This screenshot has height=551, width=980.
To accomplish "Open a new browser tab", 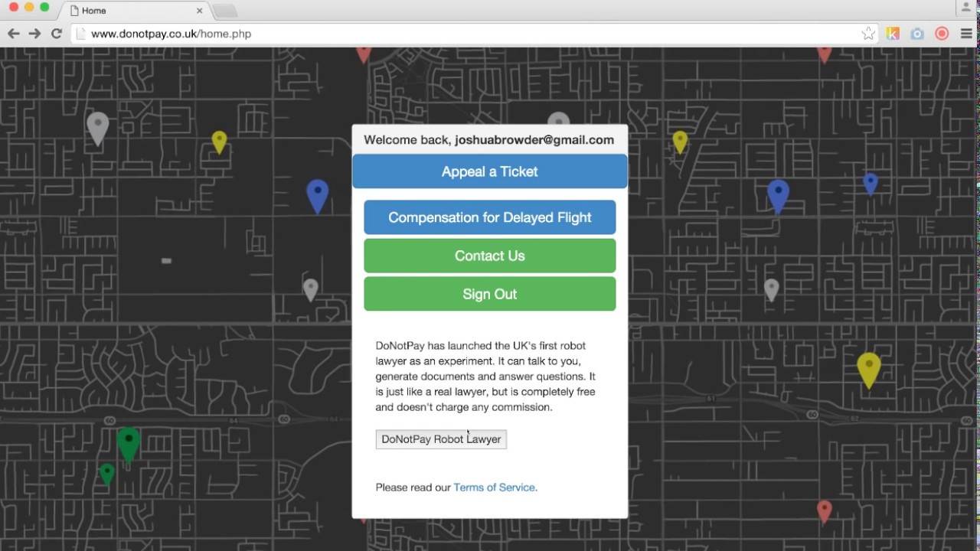I will (x=224, y=11).
